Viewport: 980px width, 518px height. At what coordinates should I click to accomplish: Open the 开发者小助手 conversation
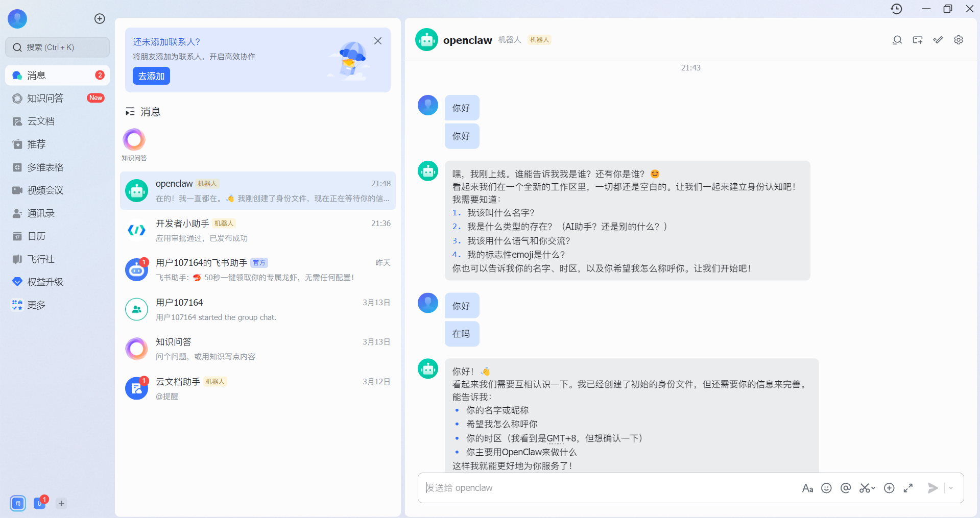click(x=258, y=230)
